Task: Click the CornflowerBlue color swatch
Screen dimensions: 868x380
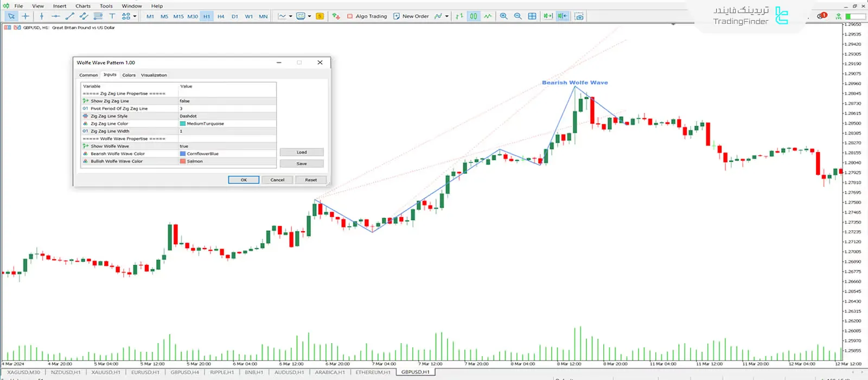Action: point(183,154)
